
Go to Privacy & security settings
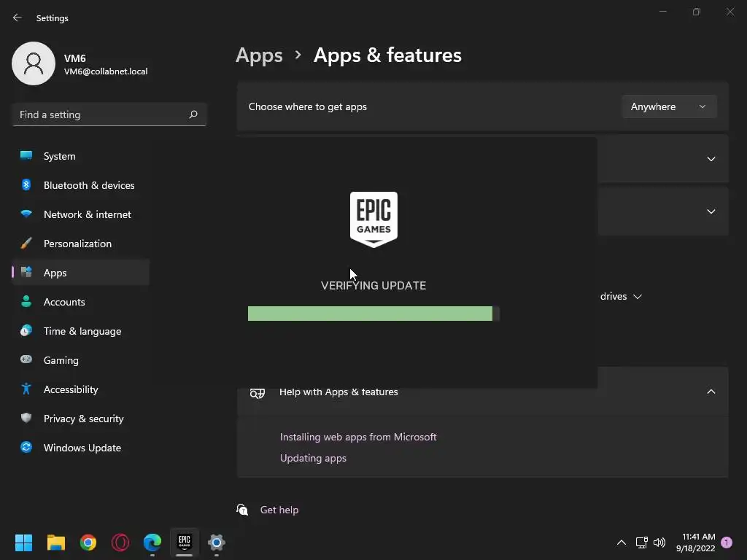click(x=80, y=419)
